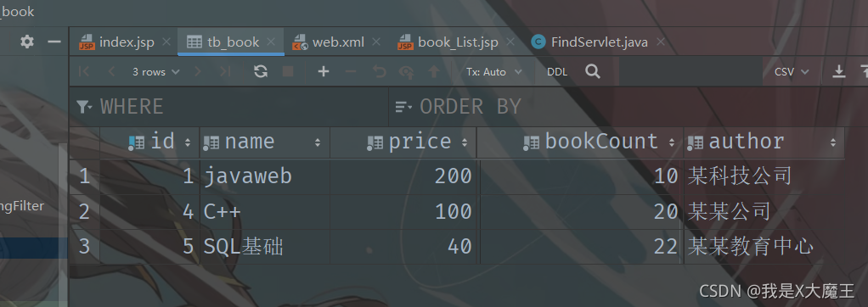Hide panel with the minus icon
Image resolution: width=868 pixels, height=307 pixels.
(x=54, y=42)
